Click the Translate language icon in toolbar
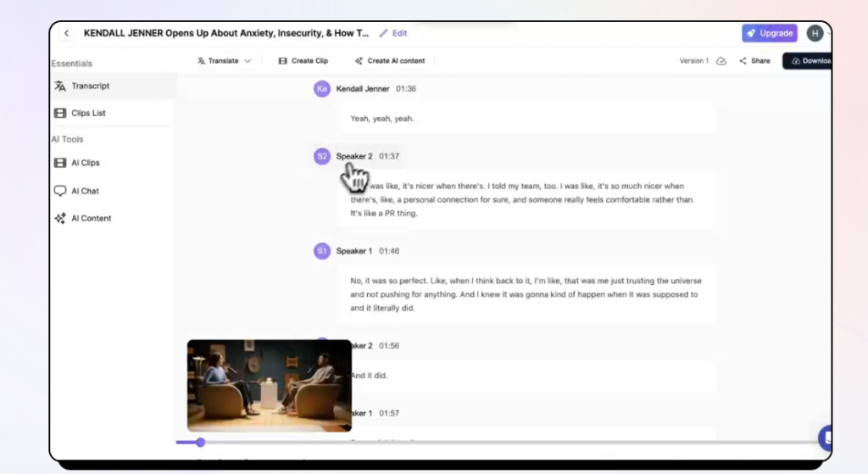Image resolution: width=868 pixels, height=474 pixels. click(201, 61)
